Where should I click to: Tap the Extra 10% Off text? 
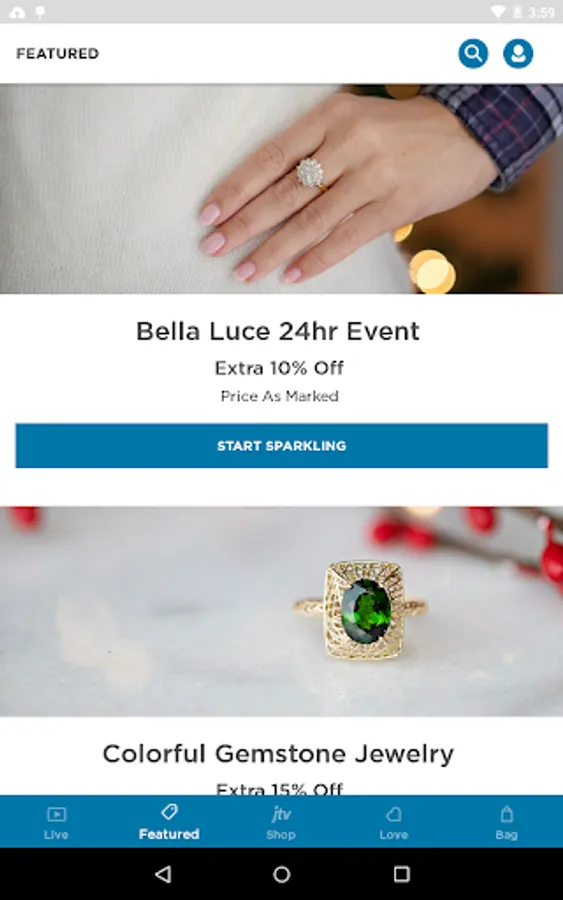coord(279,368)
